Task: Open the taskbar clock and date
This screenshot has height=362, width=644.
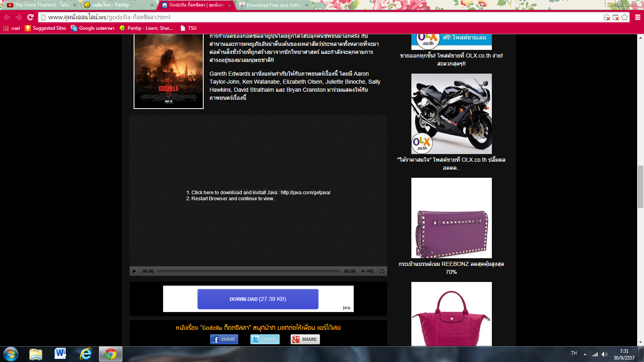Action: click(624, 354)
